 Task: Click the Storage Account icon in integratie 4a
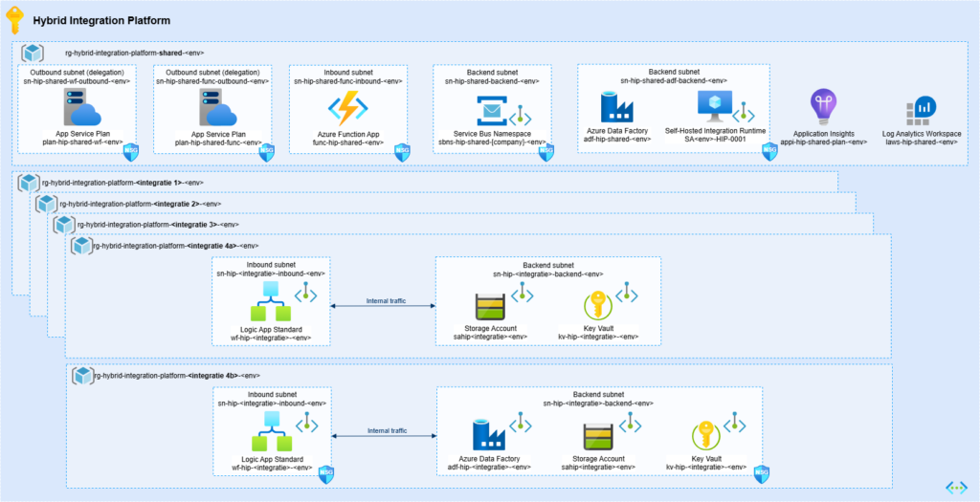[x=491, y=306]
